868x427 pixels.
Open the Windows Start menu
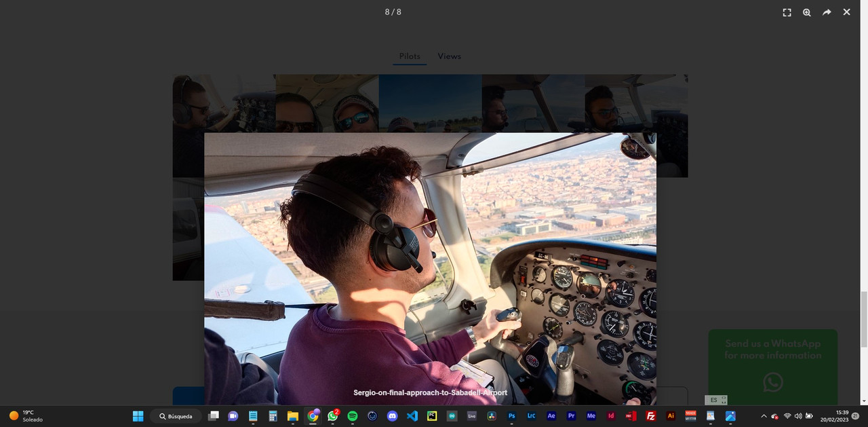[138, 416]
